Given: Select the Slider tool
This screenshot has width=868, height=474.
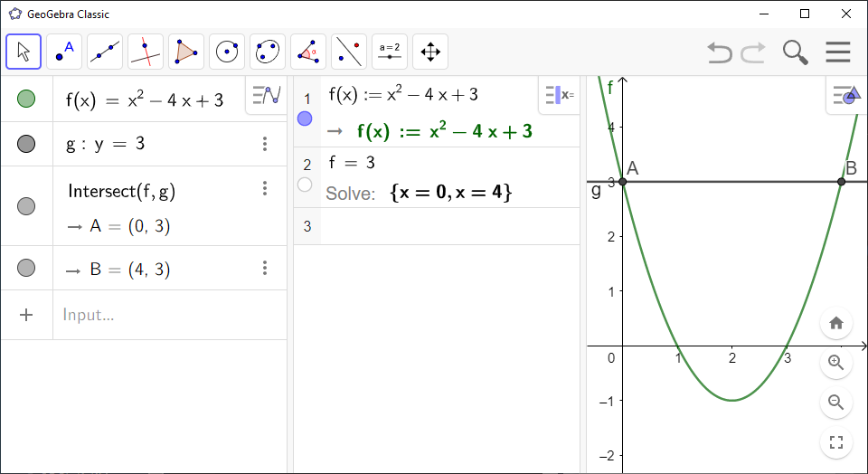Looking at the screenshot, I should click(390, 52).
